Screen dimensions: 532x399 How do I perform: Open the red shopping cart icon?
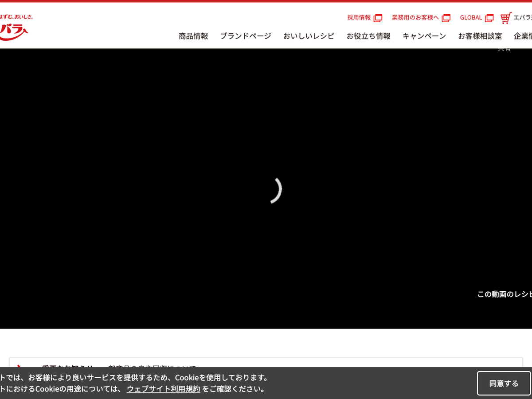click(505, 18)
